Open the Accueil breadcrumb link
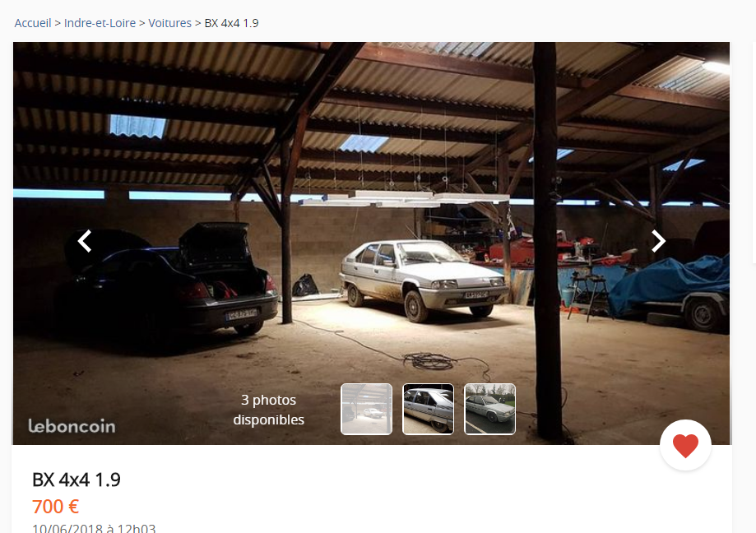 click(x=33, y=23)
